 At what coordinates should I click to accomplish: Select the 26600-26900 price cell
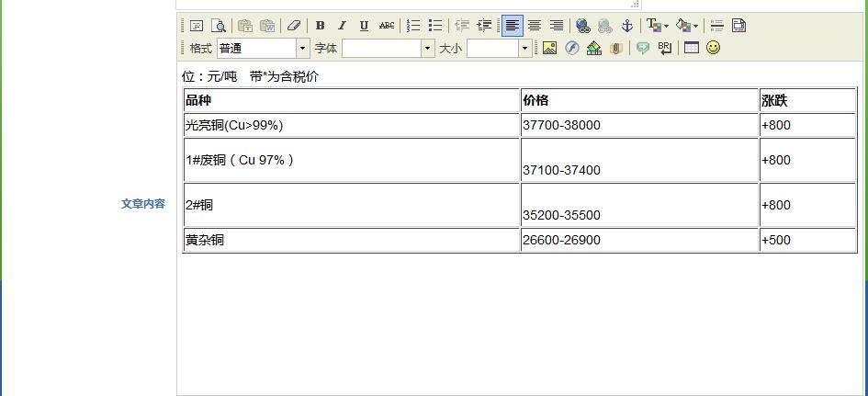(x=639, y=240)
